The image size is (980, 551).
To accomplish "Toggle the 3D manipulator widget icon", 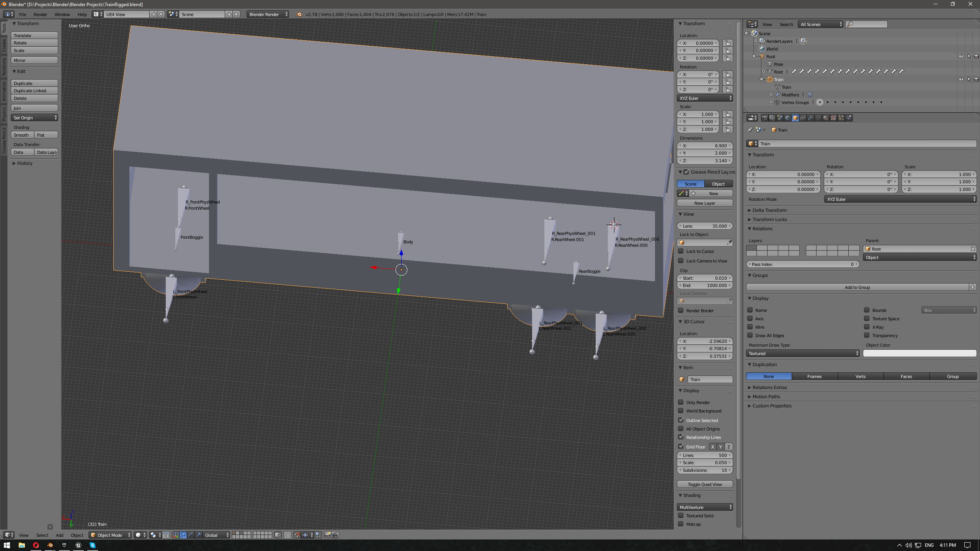I will point(175,535).
